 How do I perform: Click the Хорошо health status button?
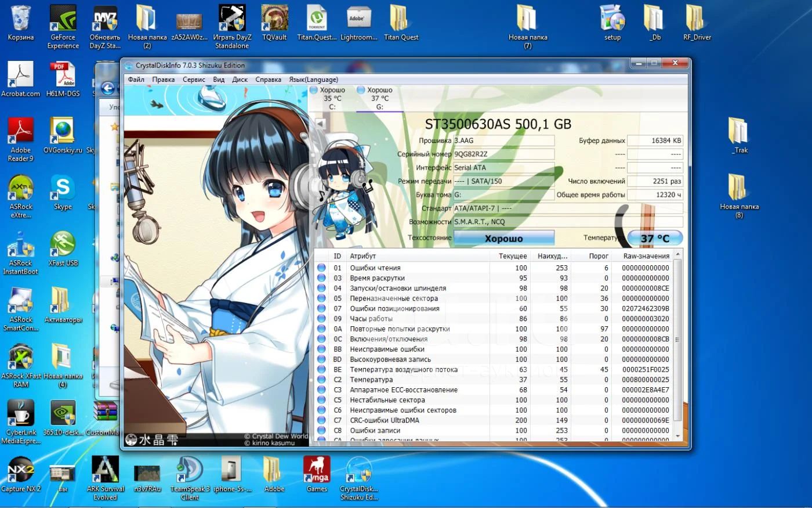[503, 239]
